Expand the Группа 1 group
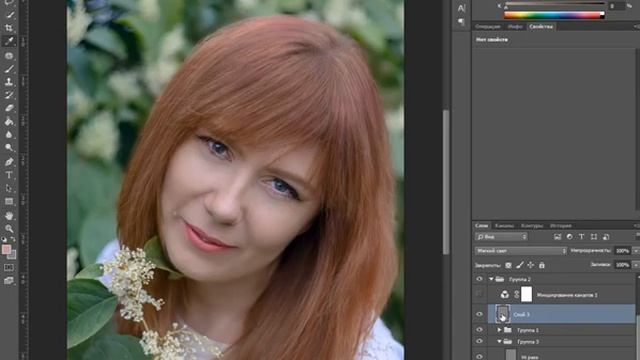The width and height of the screenshot is (640, 360). [x=499, y=330]
